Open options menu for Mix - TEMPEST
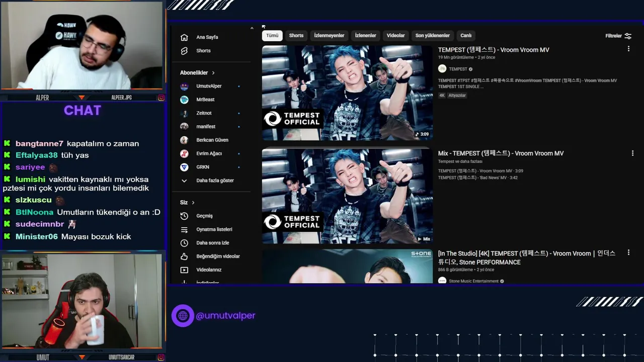Viewport: 644px width, 362px height. click(x=632, y=153)
